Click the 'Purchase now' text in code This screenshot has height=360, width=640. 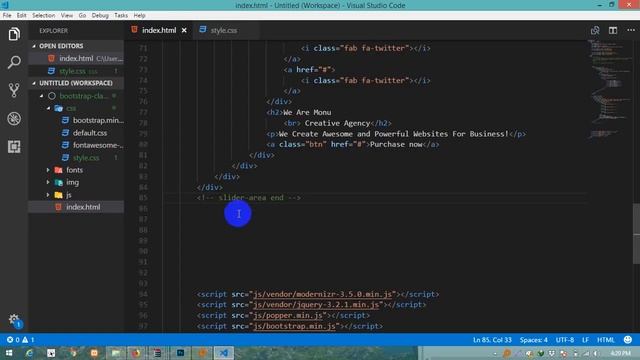coord(396,144)
